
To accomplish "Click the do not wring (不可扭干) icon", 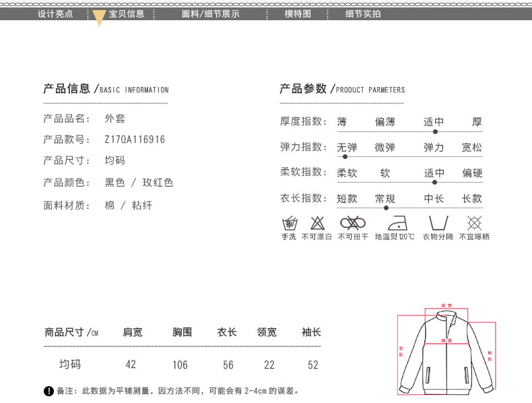I will pos(352,223).
